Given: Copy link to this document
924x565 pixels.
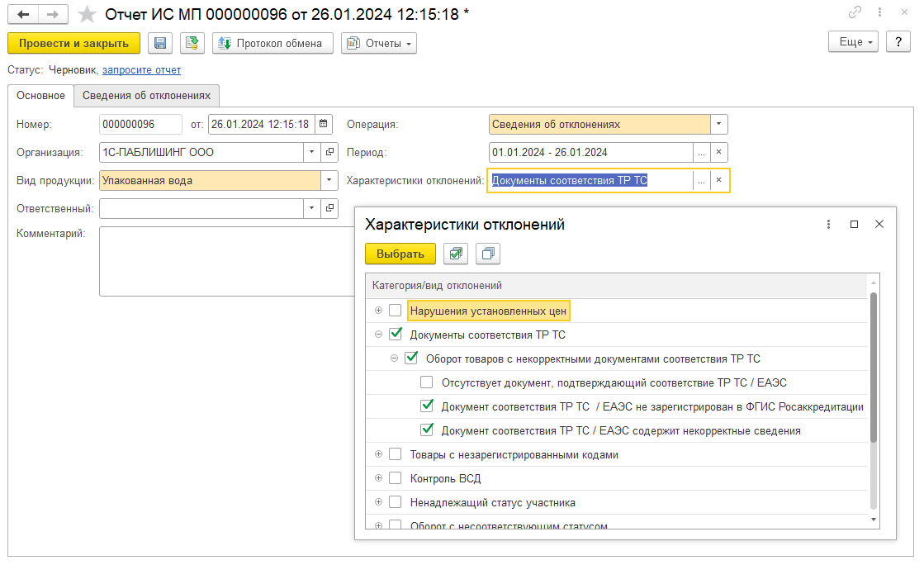Looking at the screenshot, I should click(855, 14).
